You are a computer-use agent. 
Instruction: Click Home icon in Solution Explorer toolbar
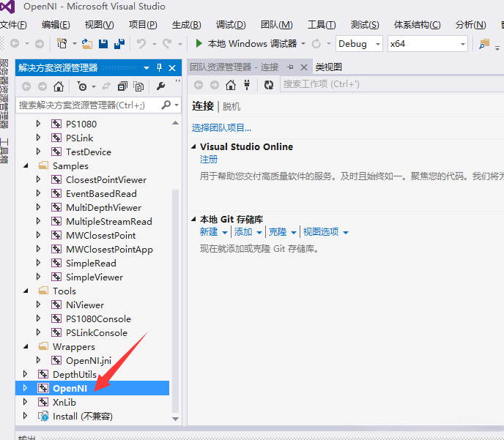click(59, 86)
